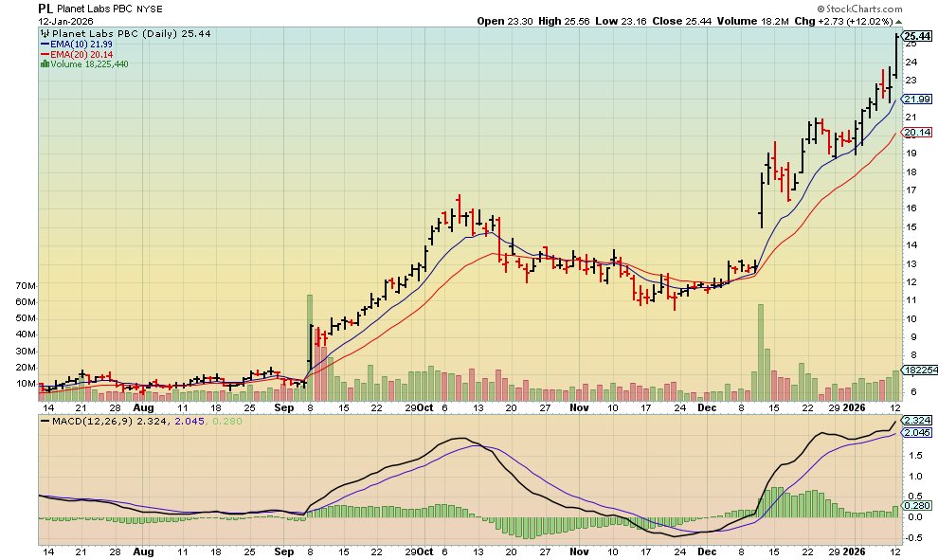
Task: Click the MACD(12,26,9) indicator label
Action: [x=93, y=422]
